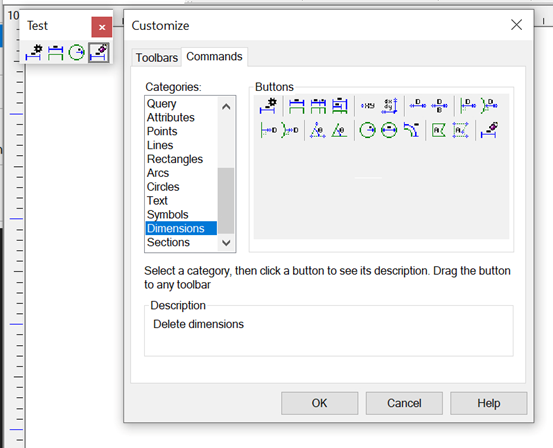
Task: Click the dx dy offset dimension icon
Action: pos(389,105)
